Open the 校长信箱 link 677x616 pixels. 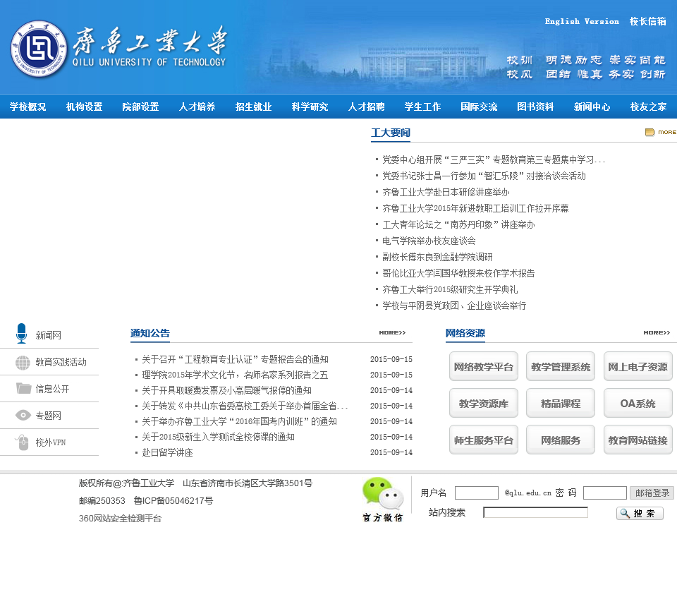[x=647, y=21]
